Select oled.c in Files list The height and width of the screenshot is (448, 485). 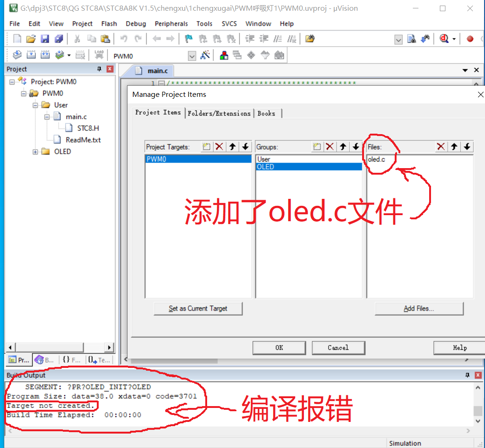point(377,159)
